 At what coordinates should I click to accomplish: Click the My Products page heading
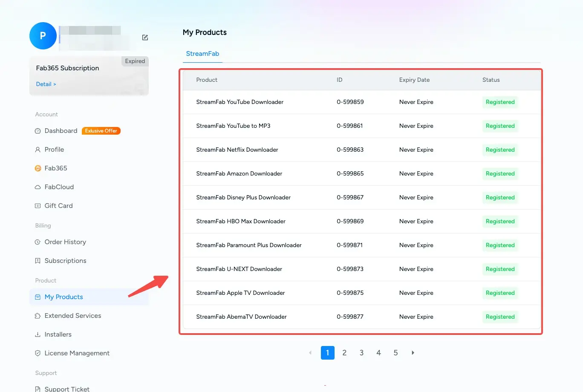pyautogui.click(x=205, y=32)
